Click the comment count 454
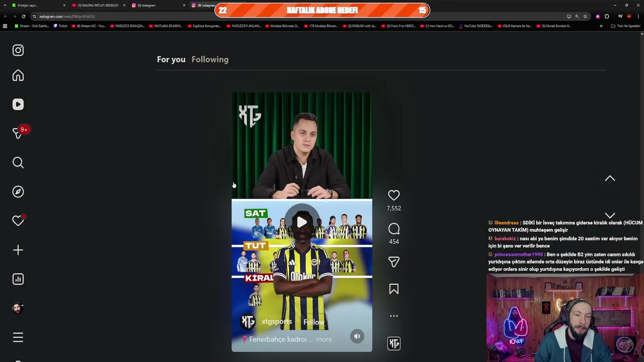Viewport: 644px width, 362px height. [394, 242]
